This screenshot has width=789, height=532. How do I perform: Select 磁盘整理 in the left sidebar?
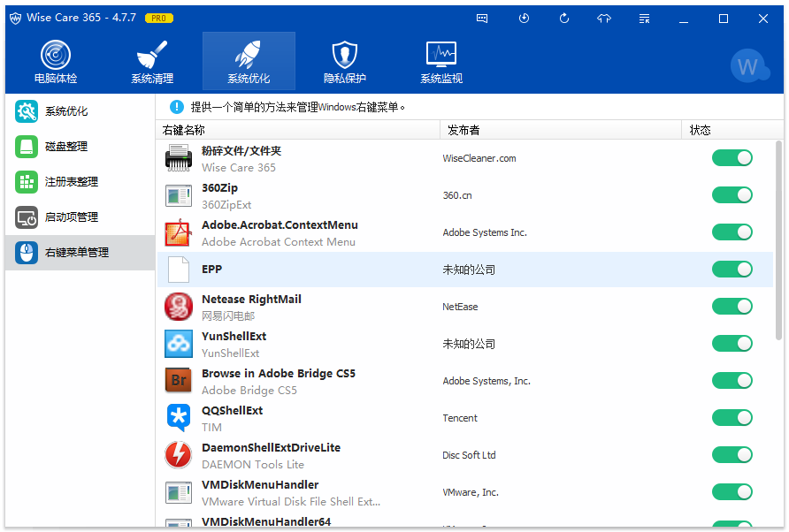click(x=80, y=147)
